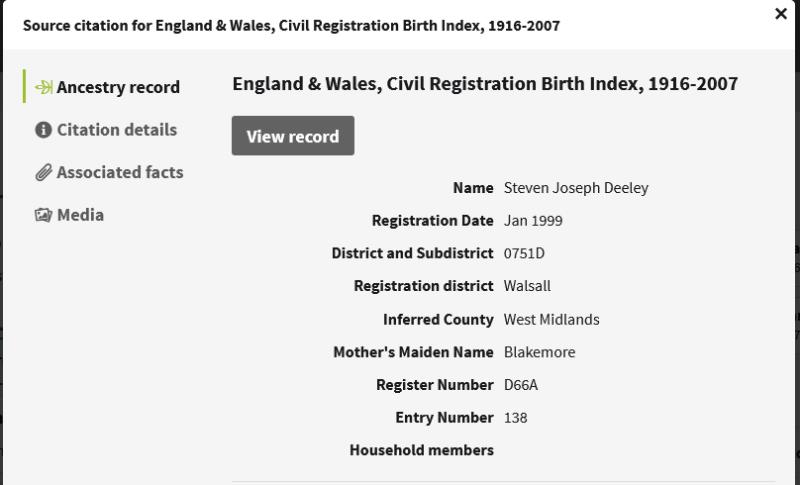Go to the Associated facts tab
The width and height of the screenshot is (800, 485).
pos(120,172)
